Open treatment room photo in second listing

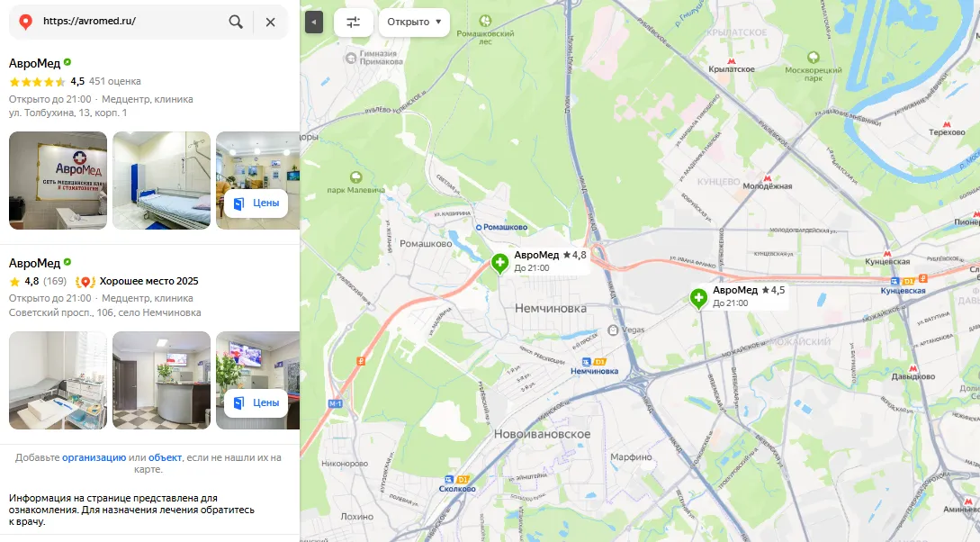(58, 380)
